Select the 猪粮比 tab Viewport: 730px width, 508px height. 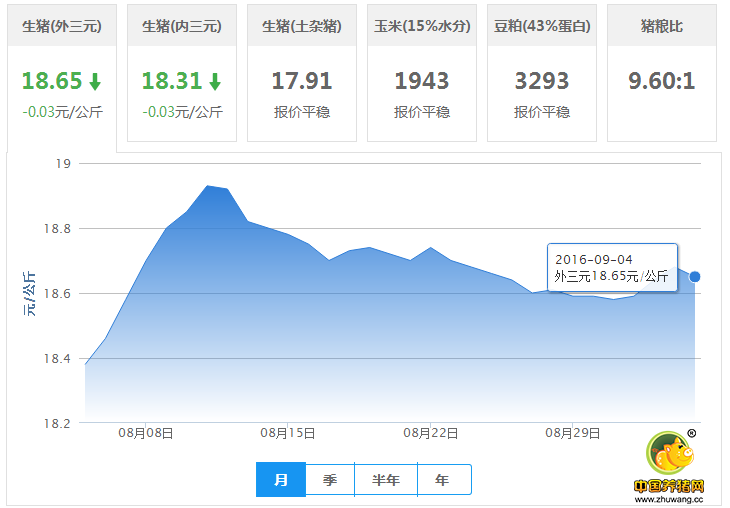pos(662,27)
